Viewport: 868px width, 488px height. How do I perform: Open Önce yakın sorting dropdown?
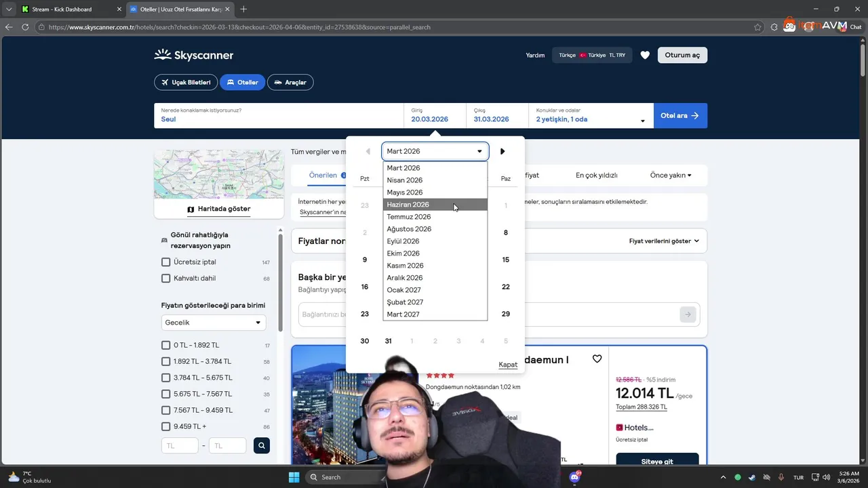click(x=671, y=175)
